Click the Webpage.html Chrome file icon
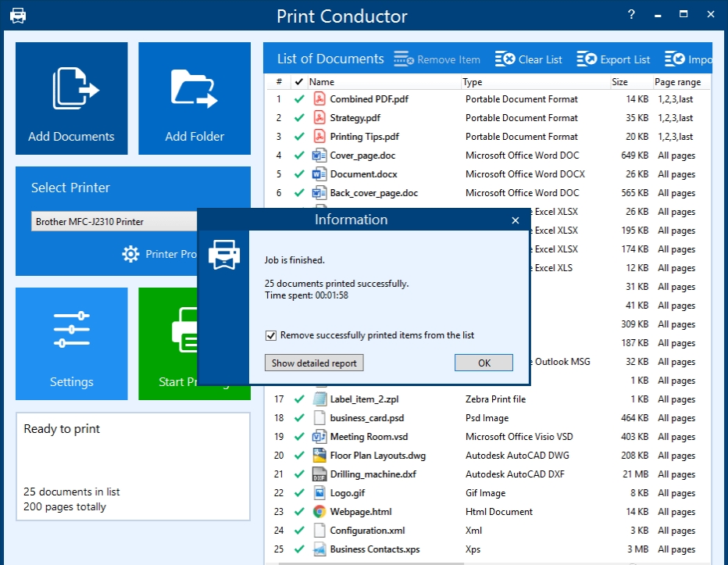The width and height of the screenshot is (728, 565). (x=319, y=512)
